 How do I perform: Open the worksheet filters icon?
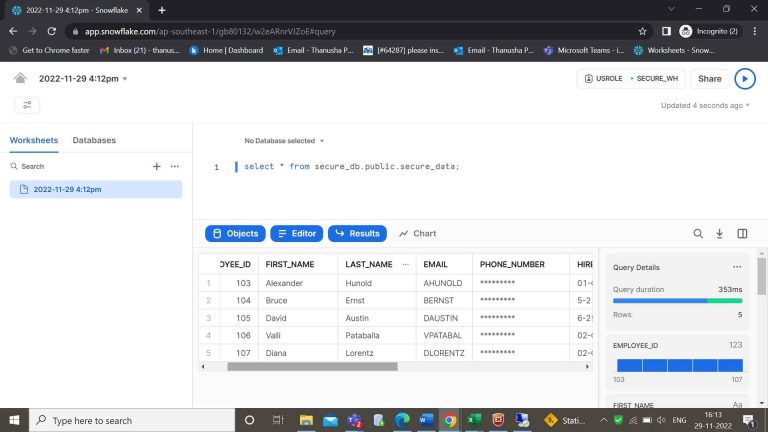[x=27, y=105]
